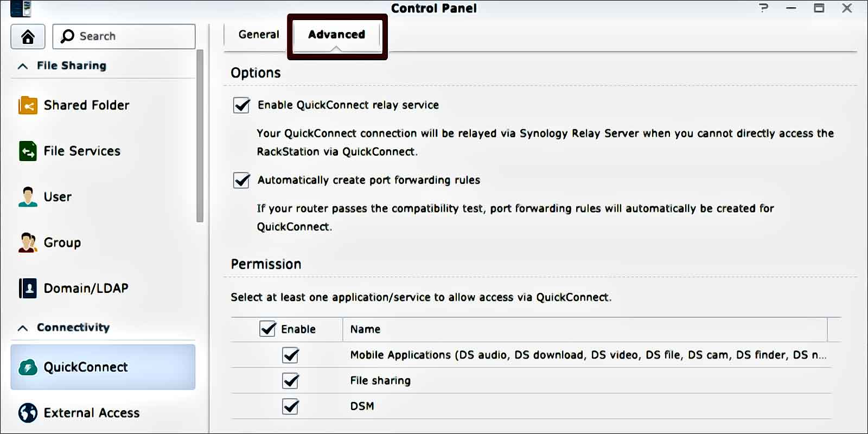Collapse the File Sharing section

[x=23, y=66]
